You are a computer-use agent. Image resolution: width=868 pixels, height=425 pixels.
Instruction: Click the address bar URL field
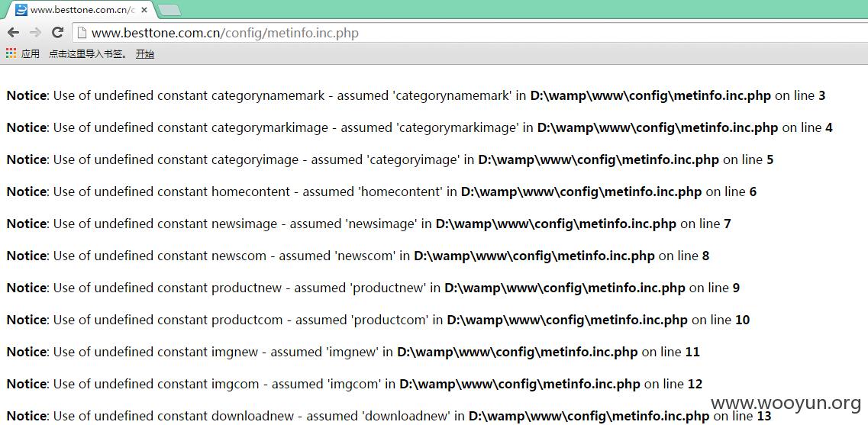[x=470, y=33]
